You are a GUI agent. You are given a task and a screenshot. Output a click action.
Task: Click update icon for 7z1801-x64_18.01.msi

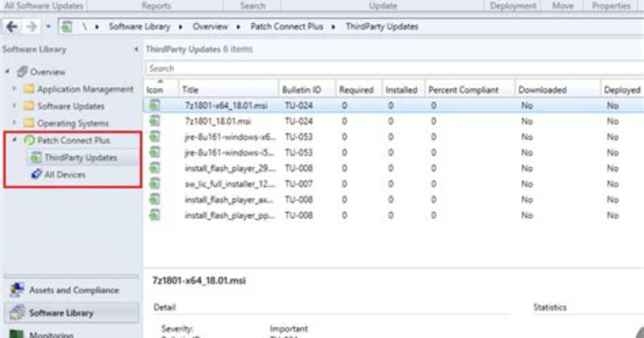coord(155,105)
